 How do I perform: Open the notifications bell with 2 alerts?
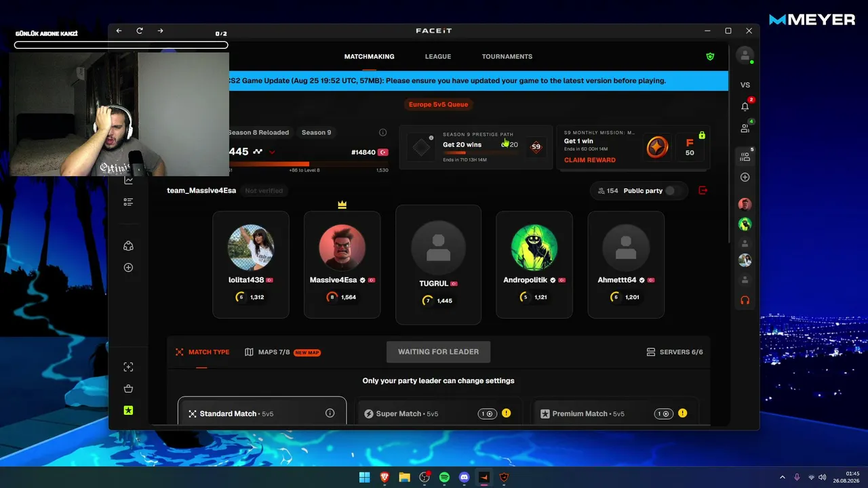pos(745,106)
